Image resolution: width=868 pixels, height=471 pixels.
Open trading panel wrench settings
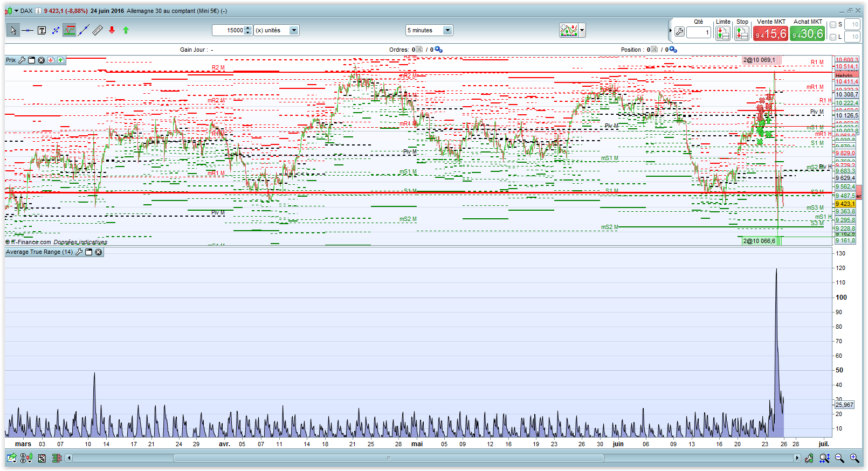pos(679,32)
